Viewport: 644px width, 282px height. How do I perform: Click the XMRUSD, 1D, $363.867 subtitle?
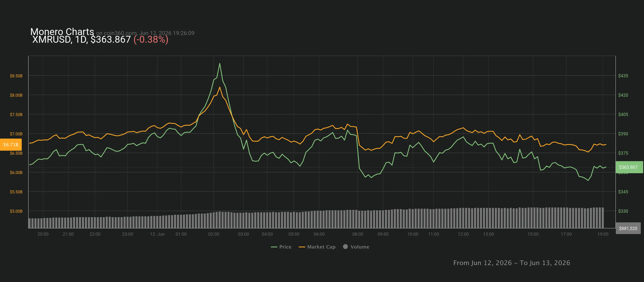point(82,39)
